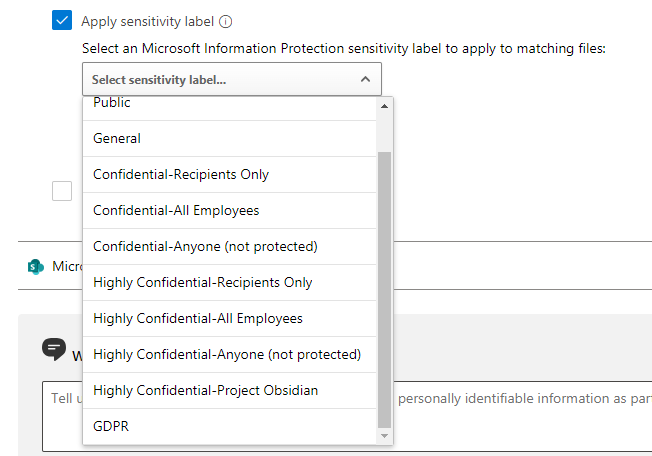Click the SharePoint icon on the left
652x456 pixels.
36,267
